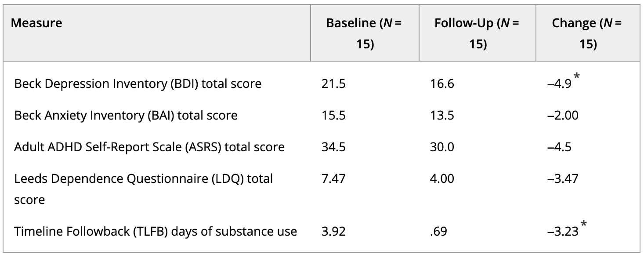Click the BDI baseline value 21.5
The height and width of the screenshot is (255, 644).
(x=333, y=84)
